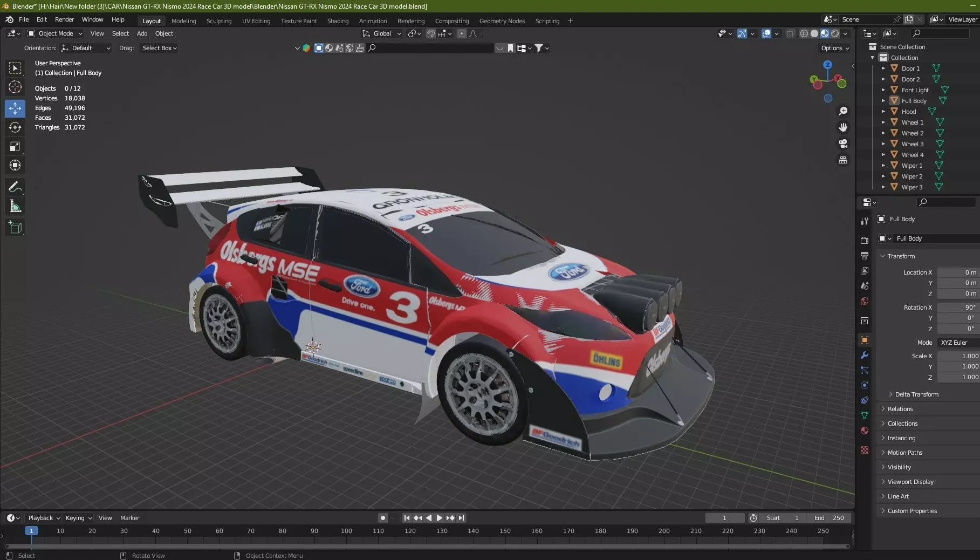
Task: Select Wiper 2 object in outliner
Action: (912, 176)
